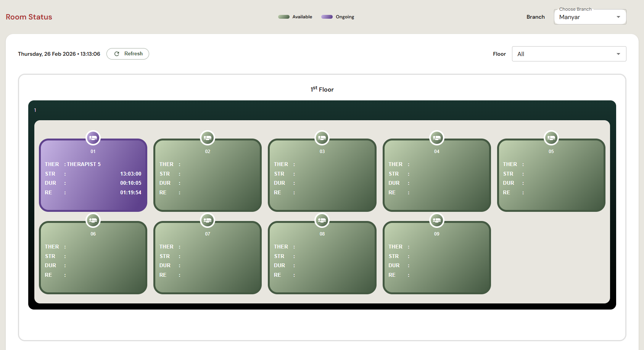Click the date and time text
This screenshot has width=644, height=350.
click(59, 54)
